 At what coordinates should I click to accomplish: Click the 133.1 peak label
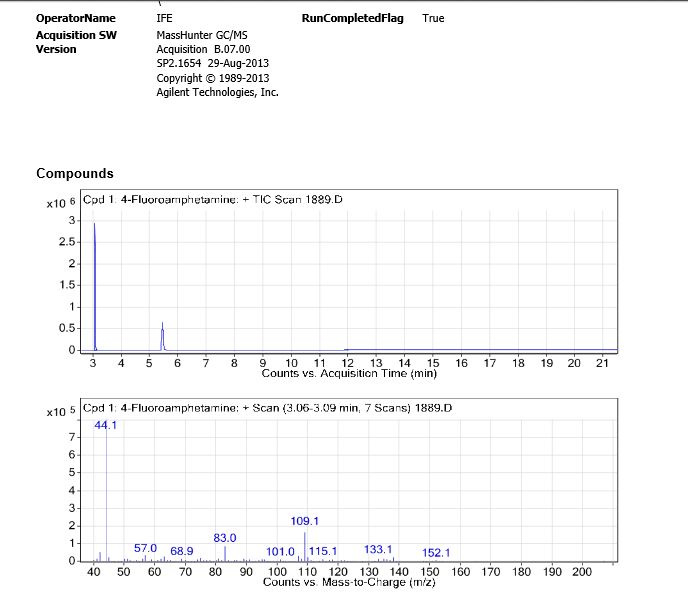tap(378, 549)
